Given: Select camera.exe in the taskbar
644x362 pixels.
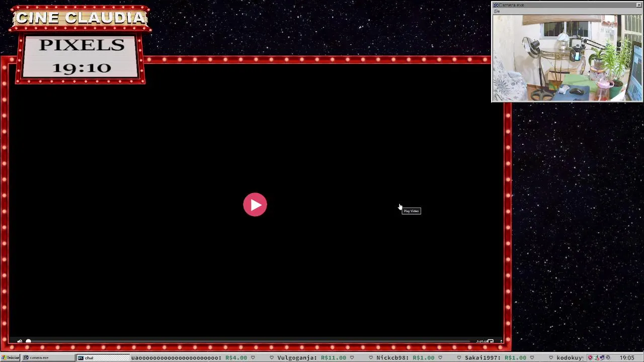Looking at the screenshot, I should [x=48, y=357].
